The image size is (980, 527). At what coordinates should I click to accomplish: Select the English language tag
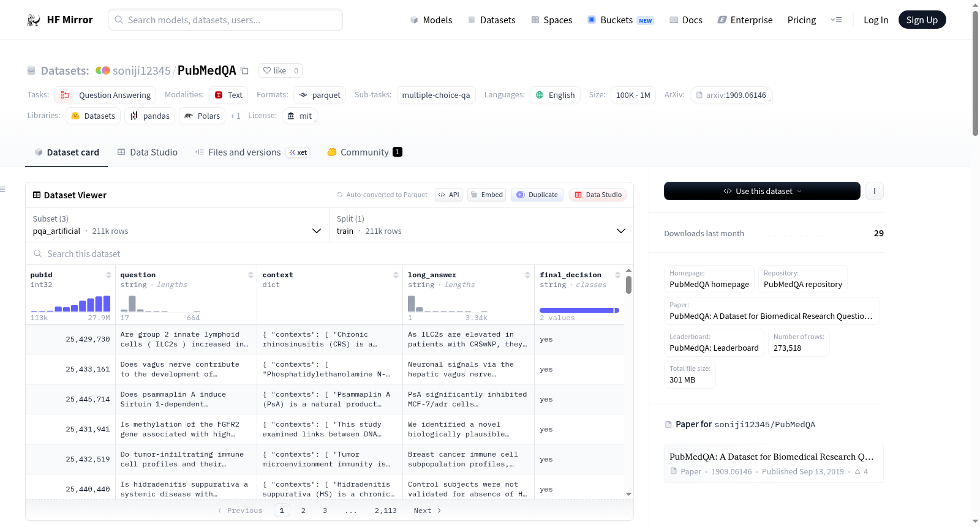555,95
